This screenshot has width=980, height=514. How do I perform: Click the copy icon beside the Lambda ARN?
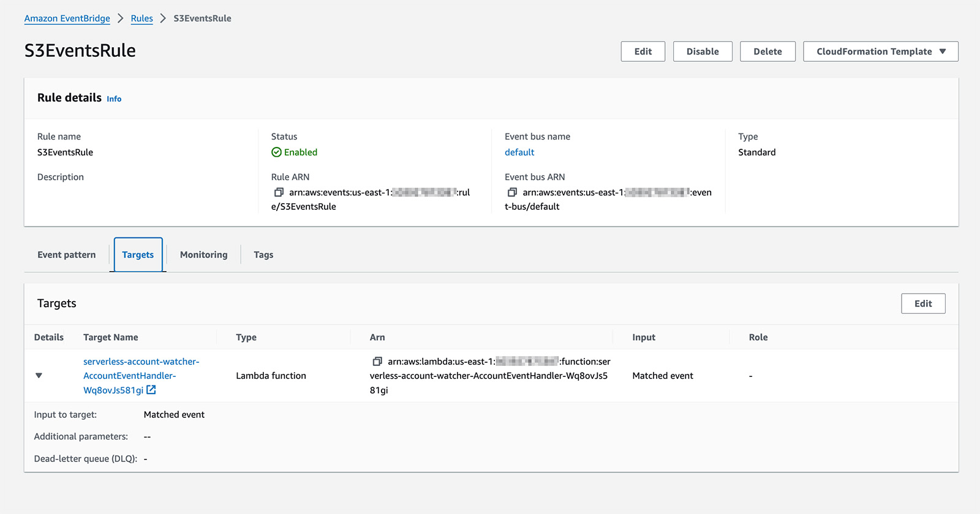pos(377,362)
